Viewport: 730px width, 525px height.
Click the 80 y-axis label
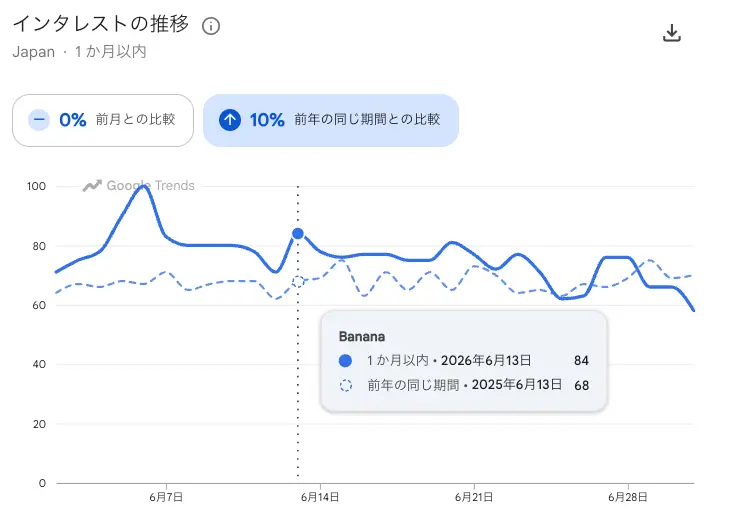point(39,246)
